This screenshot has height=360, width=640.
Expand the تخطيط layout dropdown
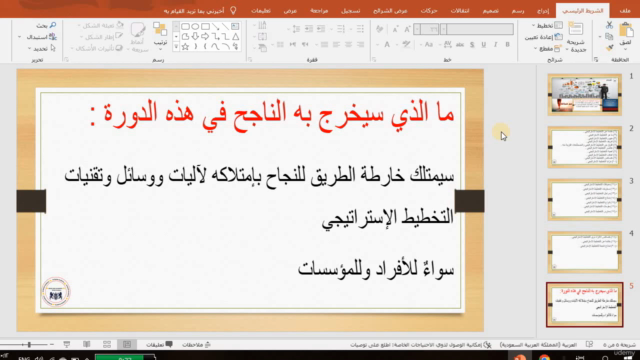coord(533,26)
